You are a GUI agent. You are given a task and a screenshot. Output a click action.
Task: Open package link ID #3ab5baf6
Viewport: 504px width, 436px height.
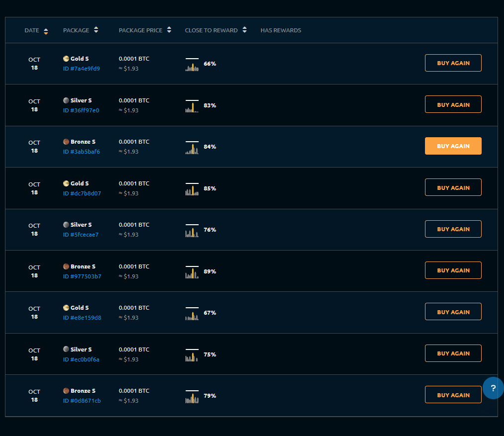click(x=82, y=152)
